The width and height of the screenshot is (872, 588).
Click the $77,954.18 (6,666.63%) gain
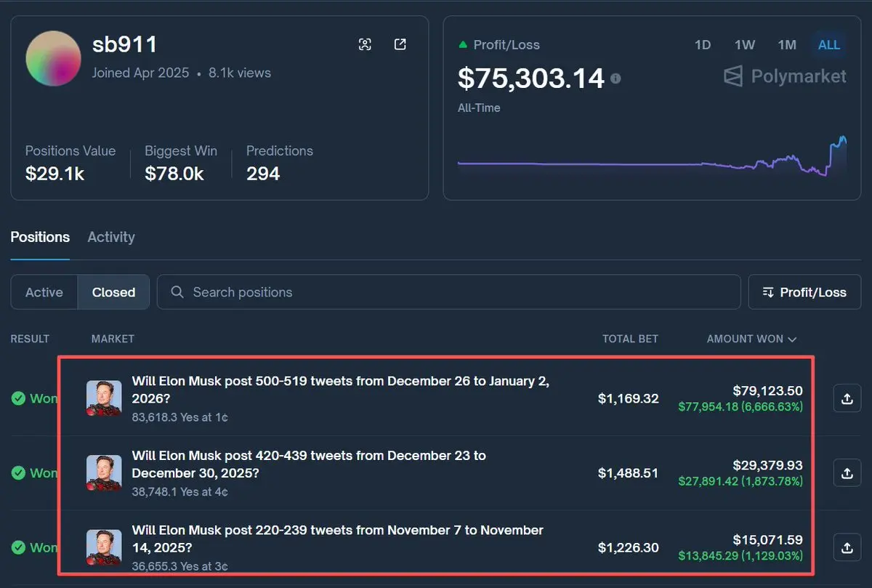[740, 407]
